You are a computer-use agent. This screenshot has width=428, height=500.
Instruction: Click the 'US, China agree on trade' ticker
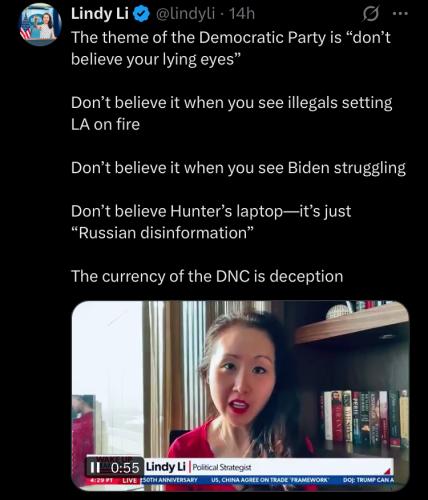pos(270,480)
